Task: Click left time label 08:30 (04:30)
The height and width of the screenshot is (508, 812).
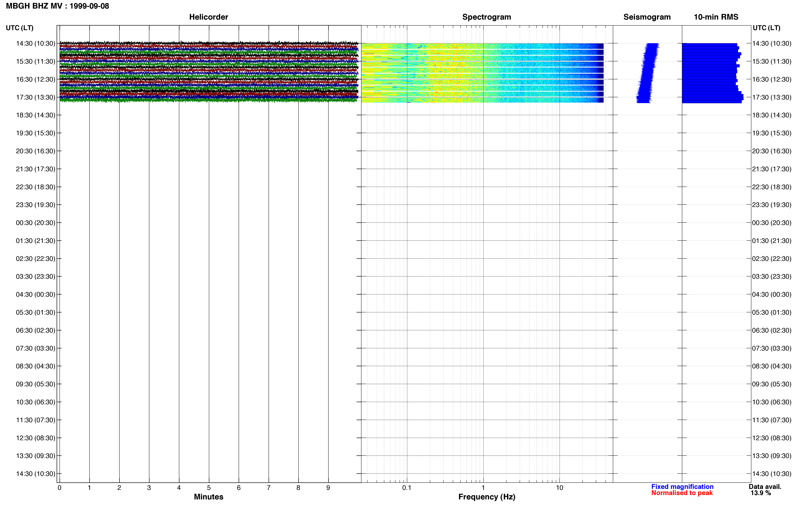Action: [36, 366]
